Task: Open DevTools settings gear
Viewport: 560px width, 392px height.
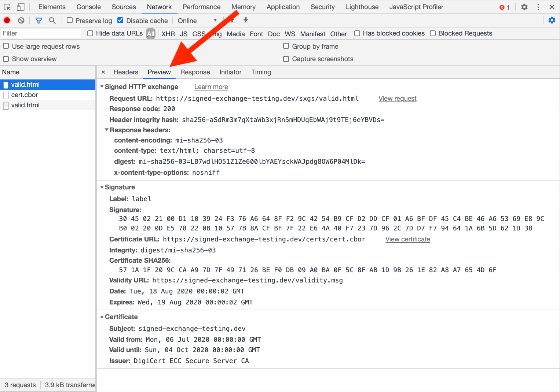Action: click(524, 7)
